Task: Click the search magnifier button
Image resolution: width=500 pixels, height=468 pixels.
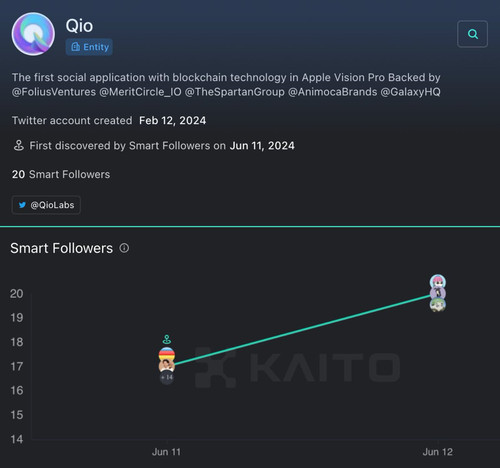Action: pos(472,34)
